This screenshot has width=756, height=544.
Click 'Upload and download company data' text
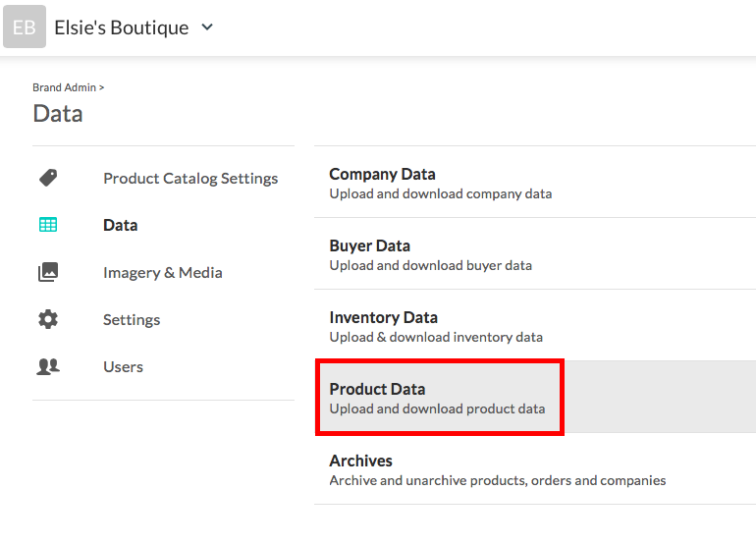441,193
